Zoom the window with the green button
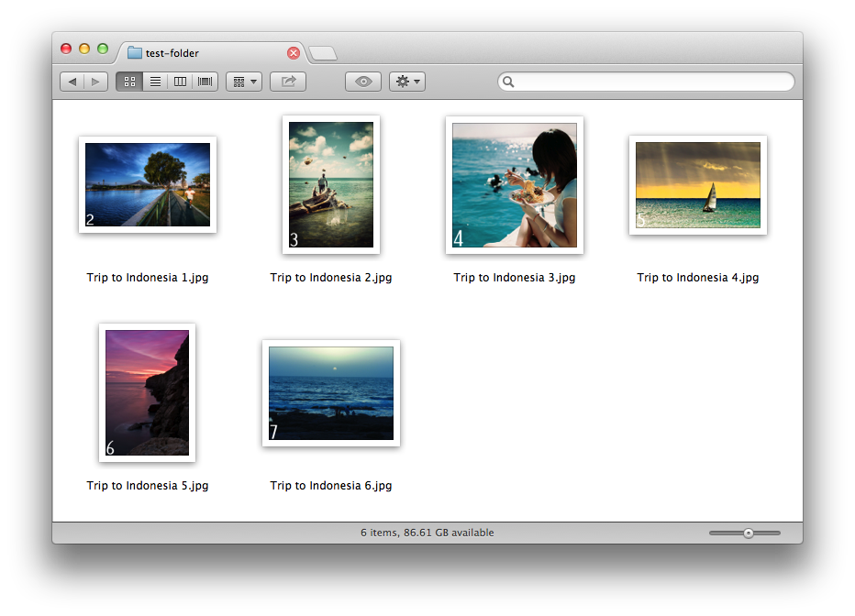The height and width of the screenshot is (616, 855). [103, 49]
